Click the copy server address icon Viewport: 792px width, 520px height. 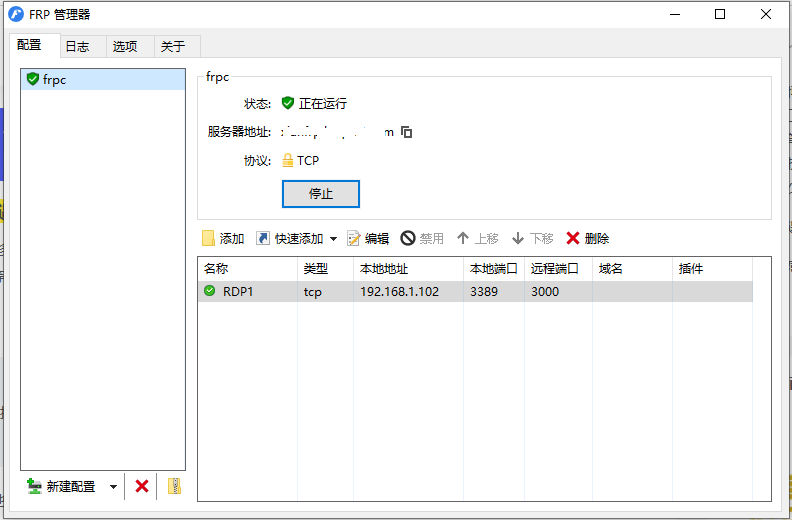pyautogui.click(x=407, y=132)
